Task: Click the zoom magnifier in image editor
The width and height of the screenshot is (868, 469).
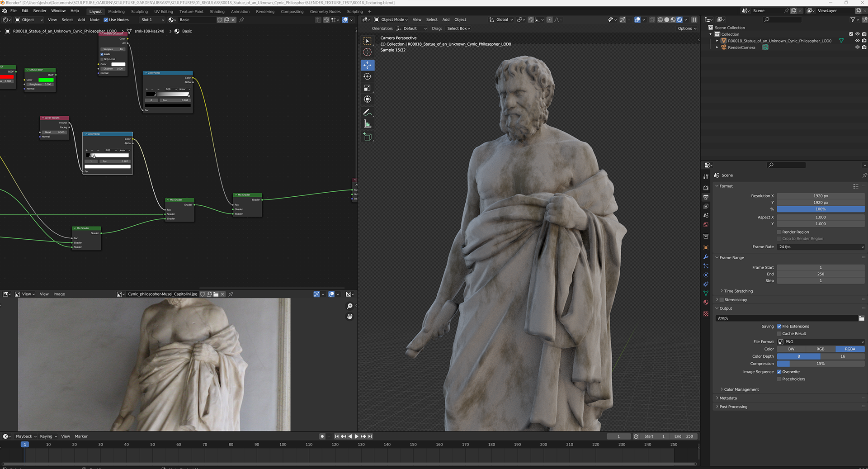Action: 349,306
